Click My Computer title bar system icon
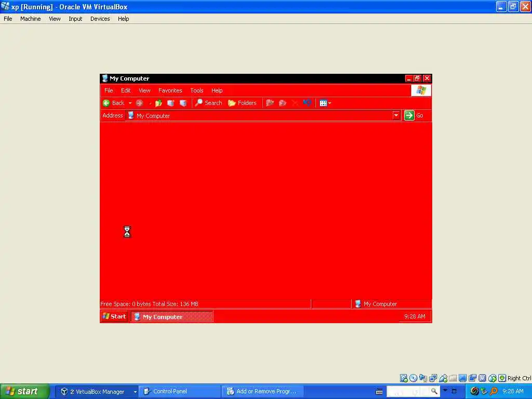532x399 pixels. pos(104,78)
